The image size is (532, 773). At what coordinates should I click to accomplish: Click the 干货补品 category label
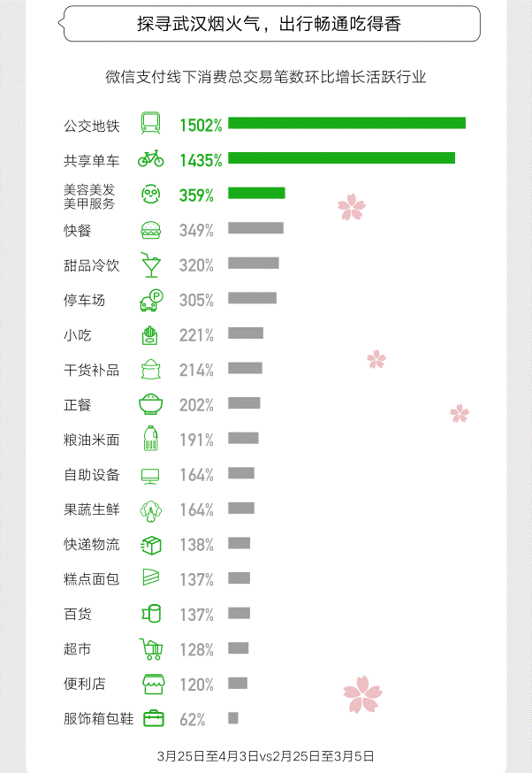(91, 371)
